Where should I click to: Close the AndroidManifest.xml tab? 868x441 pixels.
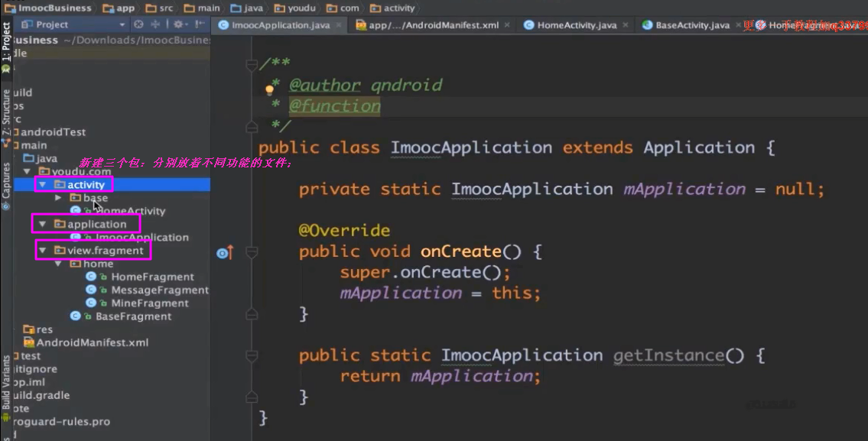(x=507, y=25)
